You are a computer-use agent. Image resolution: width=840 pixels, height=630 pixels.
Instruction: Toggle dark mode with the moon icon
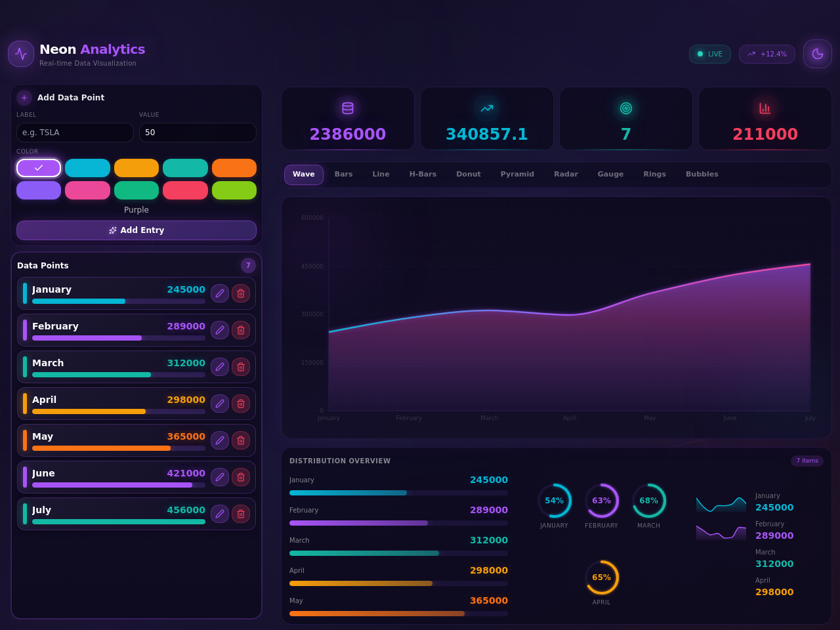pyautogui.click(x=818, y=54)
